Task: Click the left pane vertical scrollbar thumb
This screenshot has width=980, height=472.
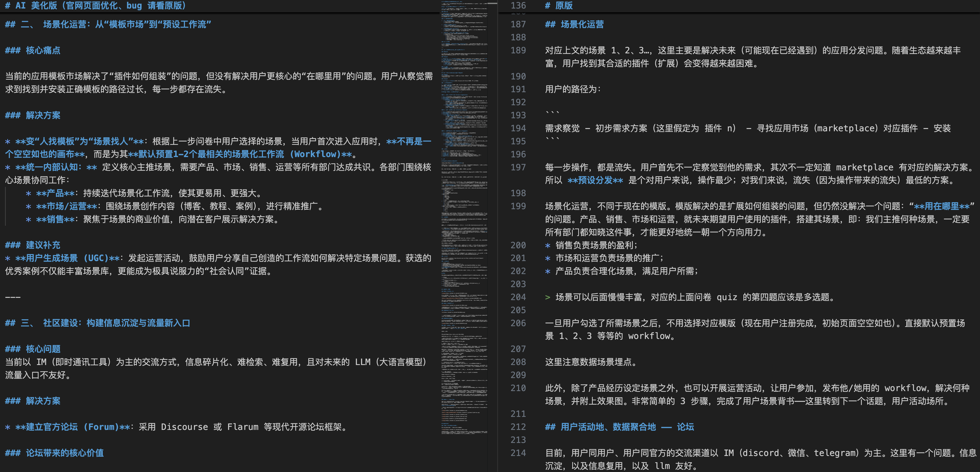Action: pos(492,3)
